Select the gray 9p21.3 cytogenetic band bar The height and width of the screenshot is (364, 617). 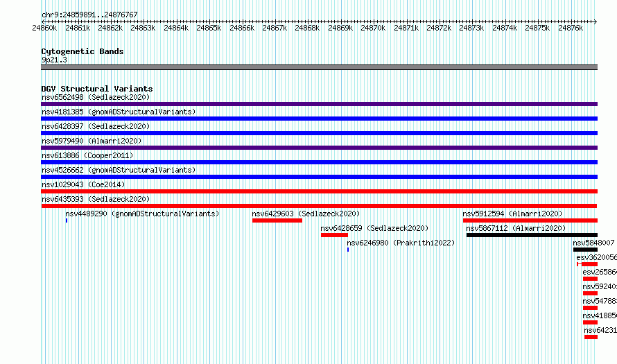tap(319, 67)
